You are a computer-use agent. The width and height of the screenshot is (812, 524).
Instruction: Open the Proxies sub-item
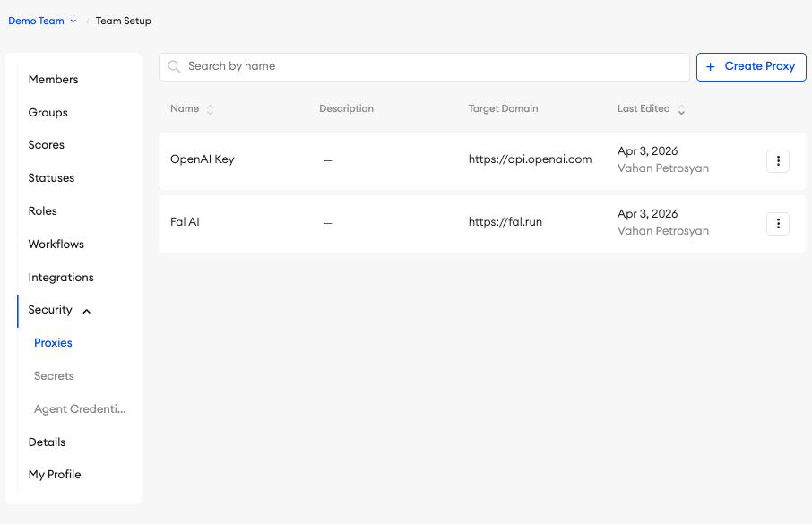(x=54, y=343)
